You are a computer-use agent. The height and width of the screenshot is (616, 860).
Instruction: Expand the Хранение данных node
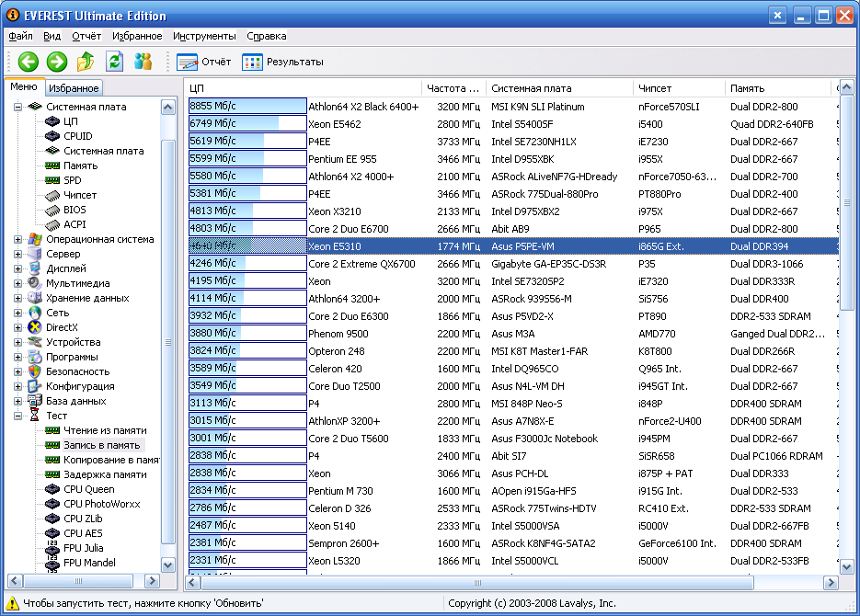coord(18,298)
